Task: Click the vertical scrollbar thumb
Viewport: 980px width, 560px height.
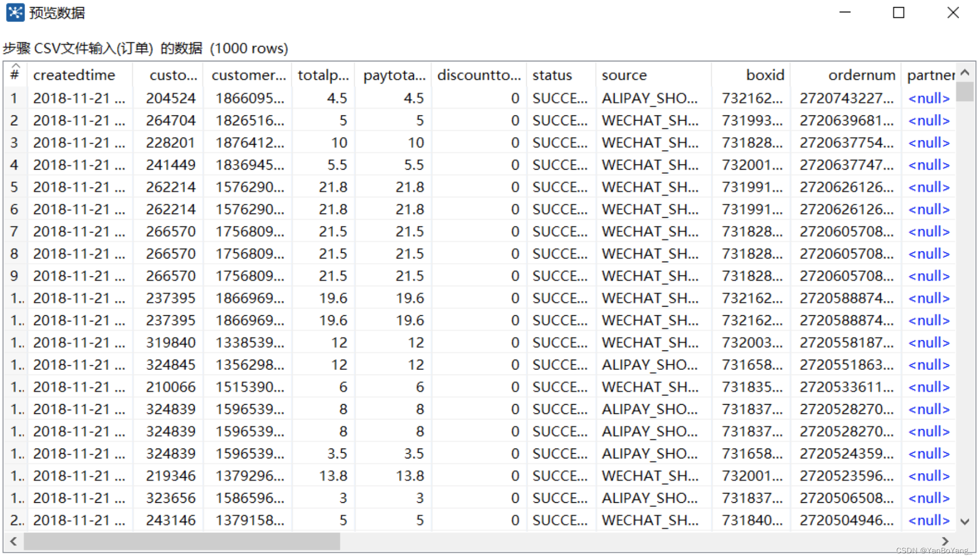Action: pos(965,92)
